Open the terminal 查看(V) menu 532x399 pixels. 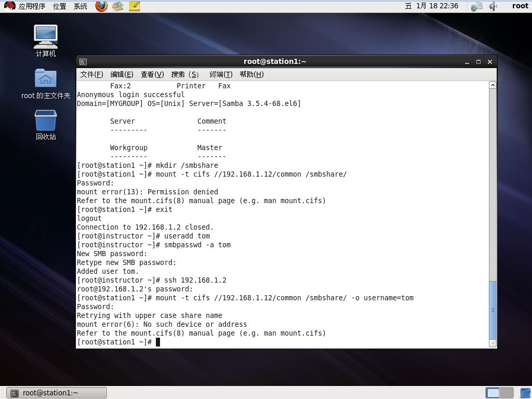(x=152, y=74)
